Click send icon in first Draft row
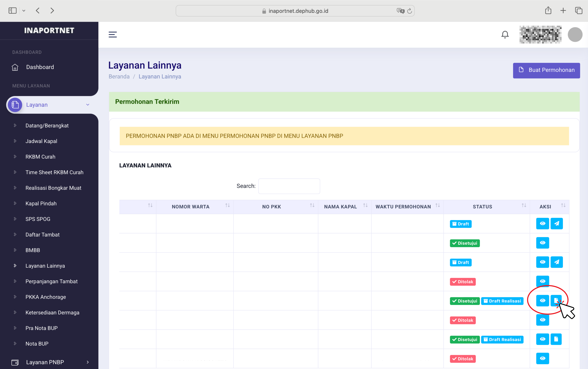Image resolution: width=588 pixels, height=369 pixels. 556,224
